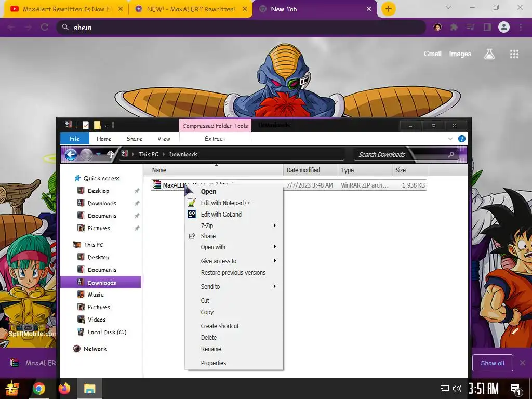This screenshot has width=532, height=399.
Task: Select Restore previous versions
Action: click(x=233, y=272)
